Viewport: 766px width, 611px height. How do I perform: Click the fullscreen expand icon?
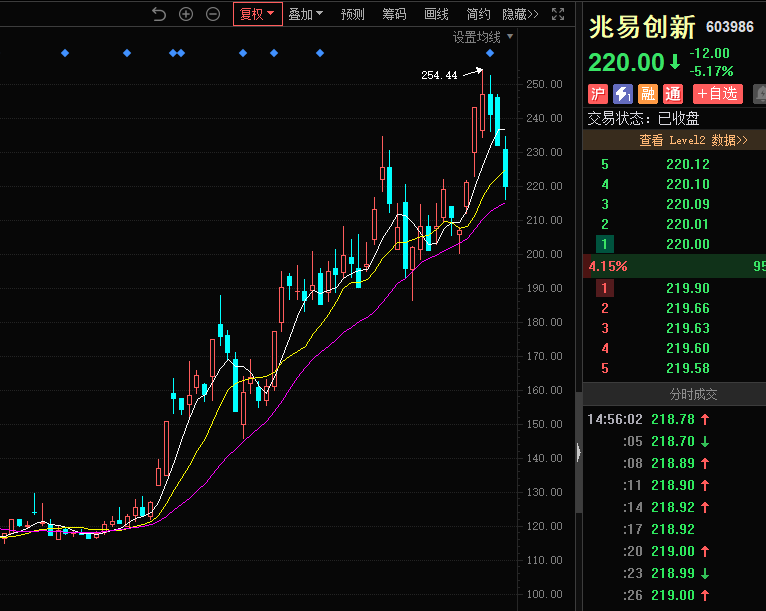[559, 14]
